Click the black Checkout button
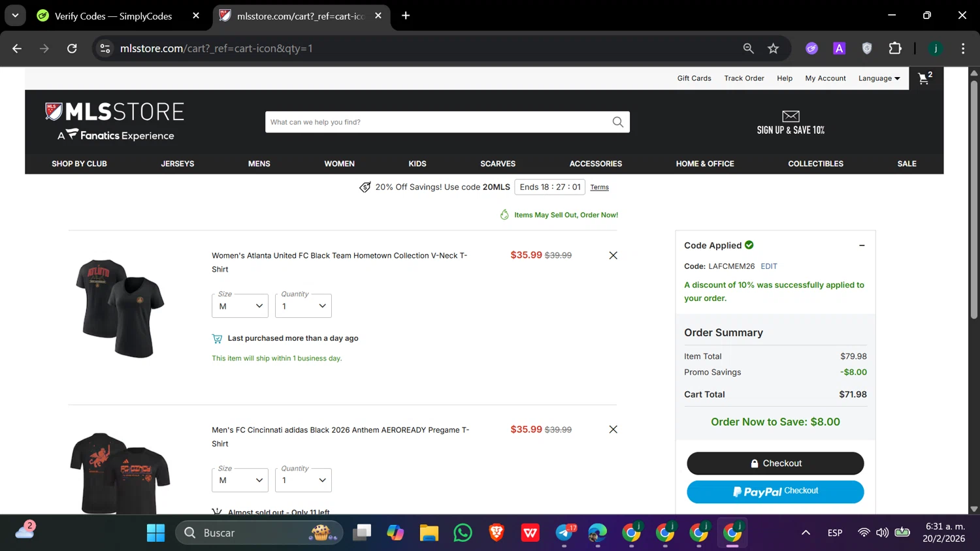Viewport: 980px width, 551px height. [775, 464]
